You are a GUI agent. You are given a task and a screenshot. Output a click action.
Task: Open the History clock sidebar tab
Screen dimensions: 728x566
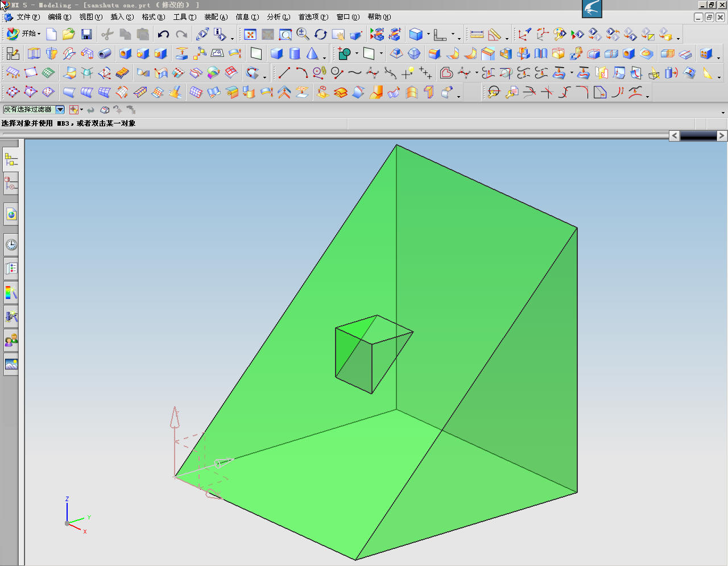pos(11,245)
